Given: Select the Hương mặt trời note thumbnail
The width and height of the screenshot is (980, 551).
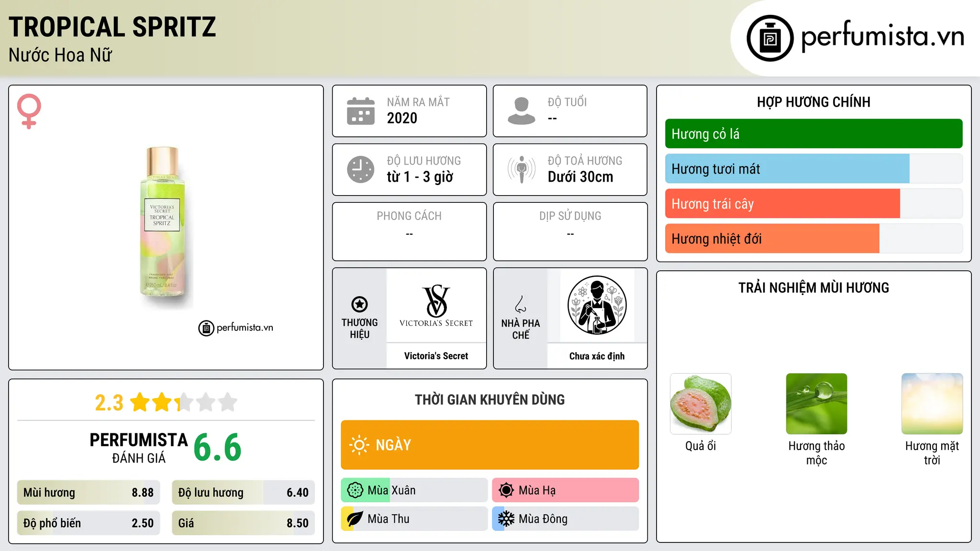Looking at the screenshot, I should coord(932,404).
